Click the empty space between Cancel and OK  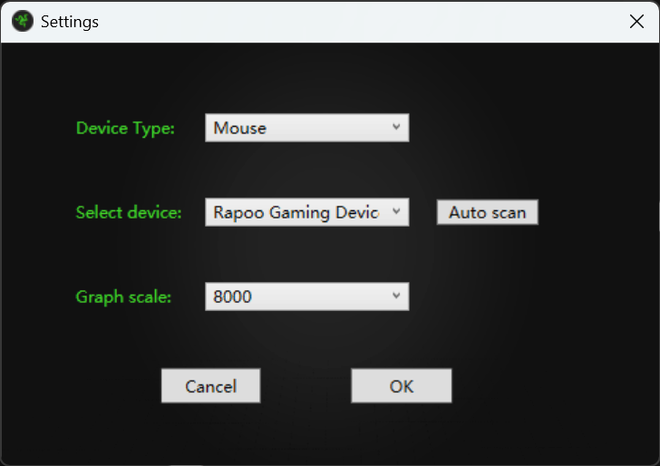point(306,386)
